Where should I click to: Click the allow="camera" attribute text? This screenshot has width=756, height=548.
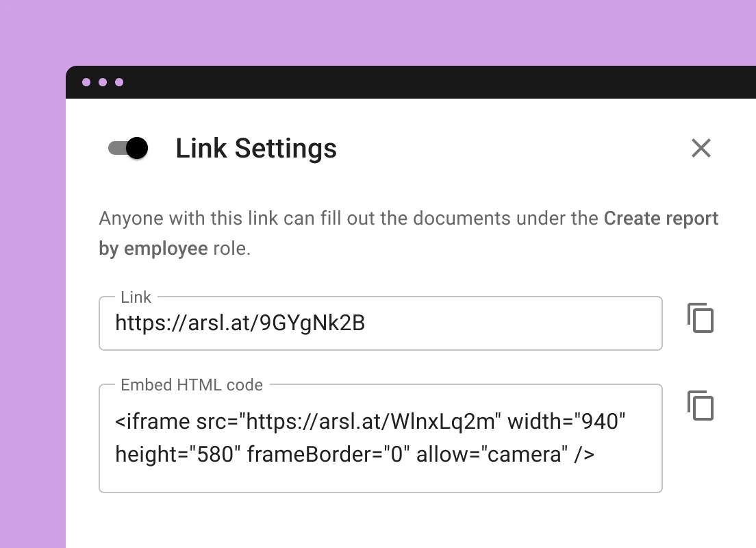(x=490, y=453)
